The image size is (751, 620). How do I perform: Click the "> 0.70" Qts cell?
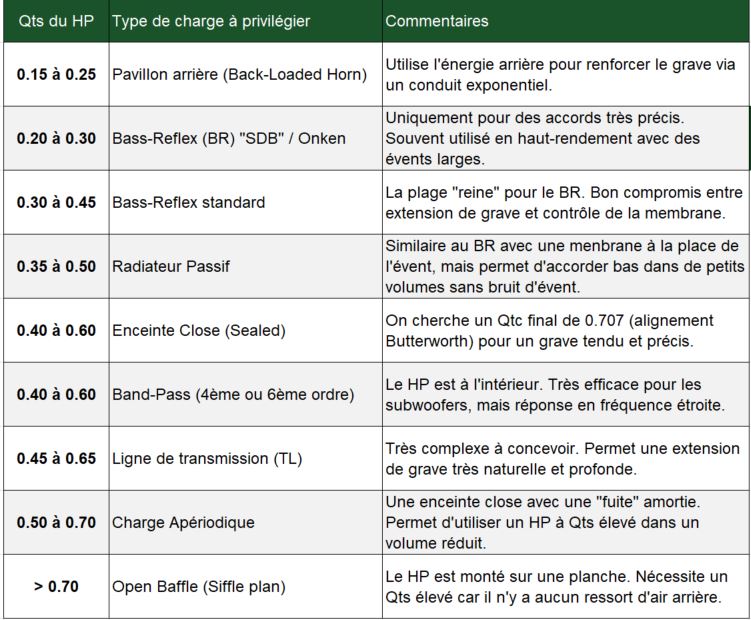[56, 586]
